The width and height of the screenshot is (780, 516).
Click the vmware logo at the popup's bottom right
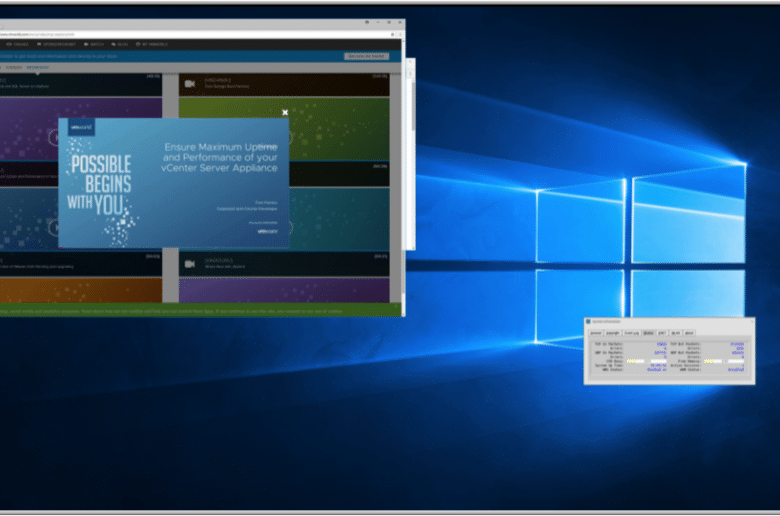(268, 231)
